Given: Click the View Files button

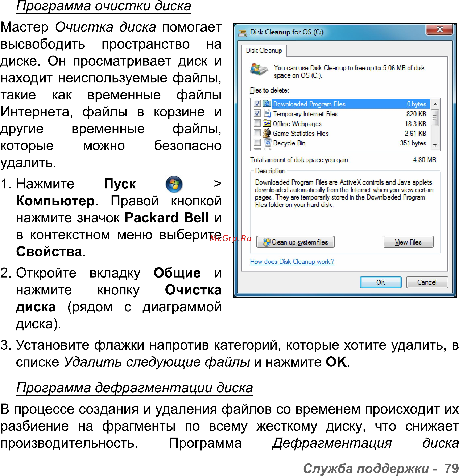Looking at the screenshot, I should pos(408,242).
